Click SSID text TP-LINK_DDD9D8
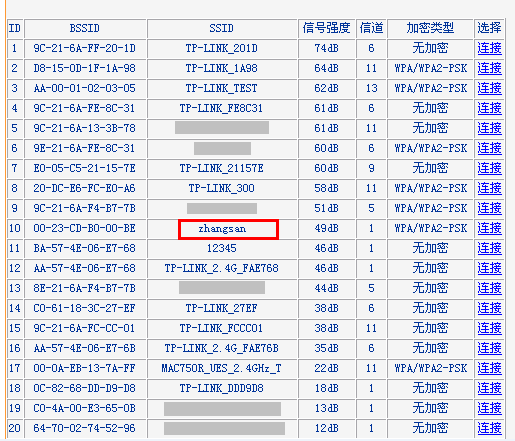This screenshot has height=441, width=515. (x=222, y=388)
